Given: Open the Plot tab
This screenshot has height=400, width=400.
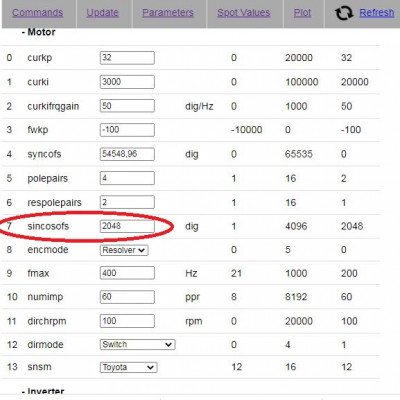Looking at the screenshot, I should pyautogui.click(x=302, y=13).
